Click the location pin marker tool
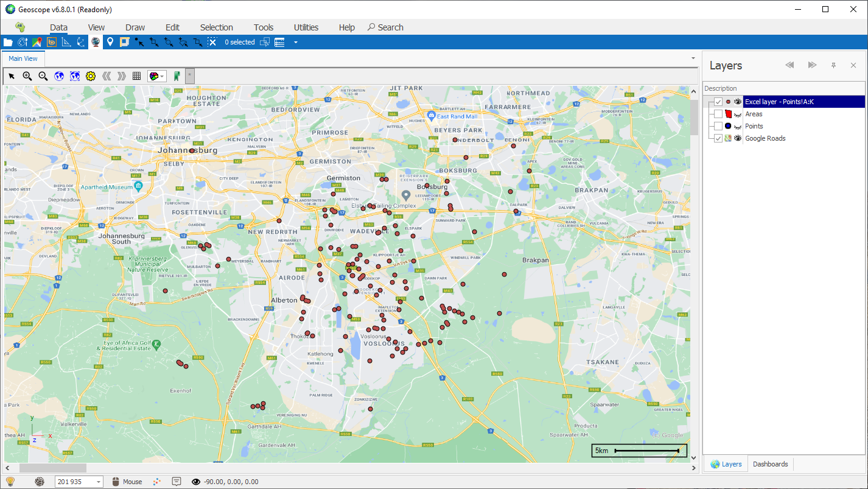The height and width of the screenshot is (489, 868). (x=110, y=42)
